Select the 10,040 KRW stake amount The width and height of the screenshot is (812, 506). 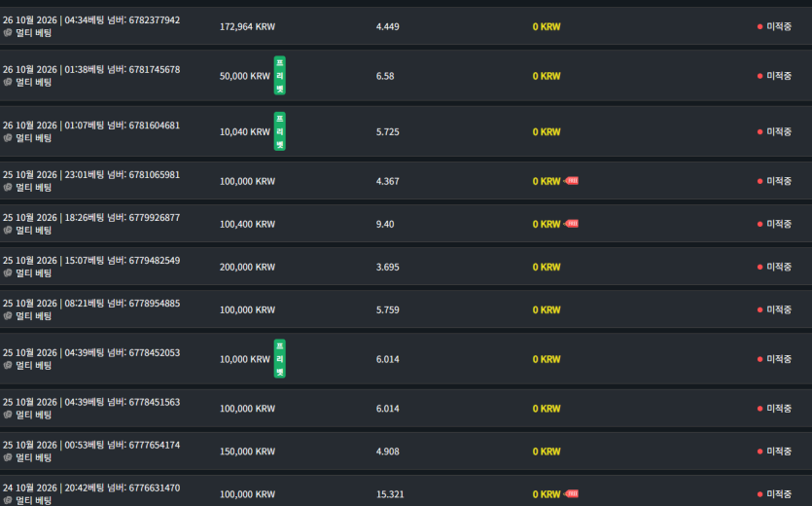coord(245,131)
